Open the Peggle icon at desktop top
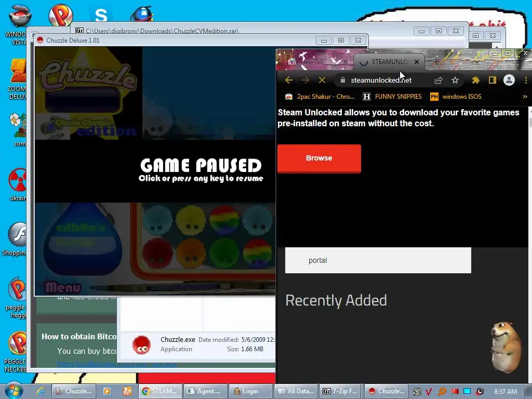The height and width of the screenshot is (399, 532). (x=61, y=14)
